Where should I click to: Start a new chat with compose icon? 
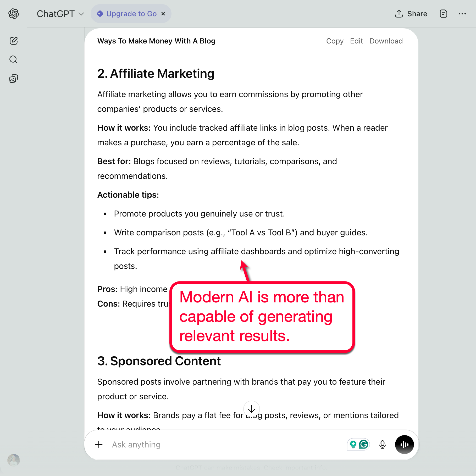(14, 41)
